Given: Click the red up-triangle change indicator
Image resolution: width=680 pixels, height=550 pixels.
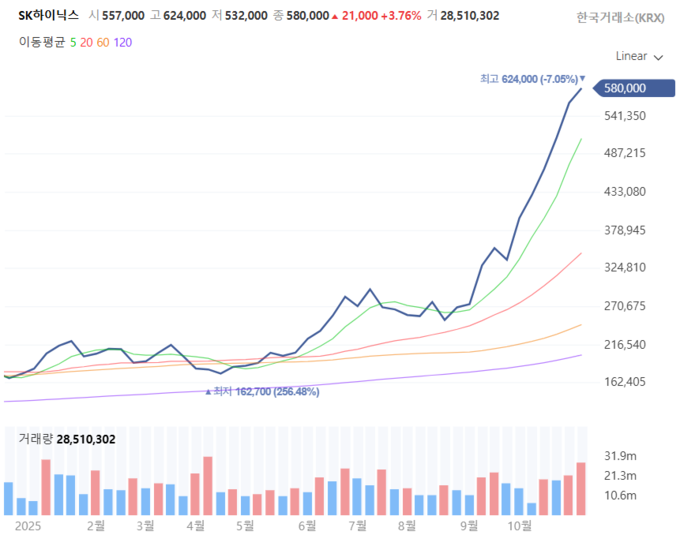Looking at the screenshot, I should (335, 17).
